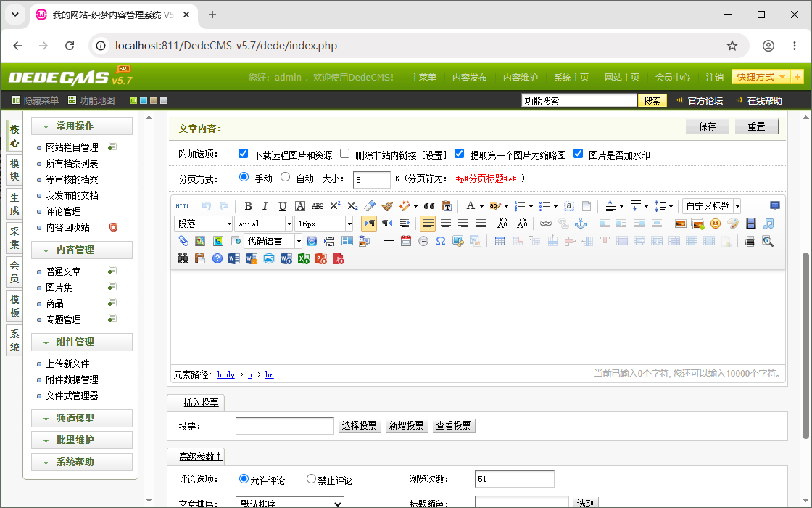Insert a table into the editor
The height and width of the screenshot is (508, 812).
(x=500, y=241)
